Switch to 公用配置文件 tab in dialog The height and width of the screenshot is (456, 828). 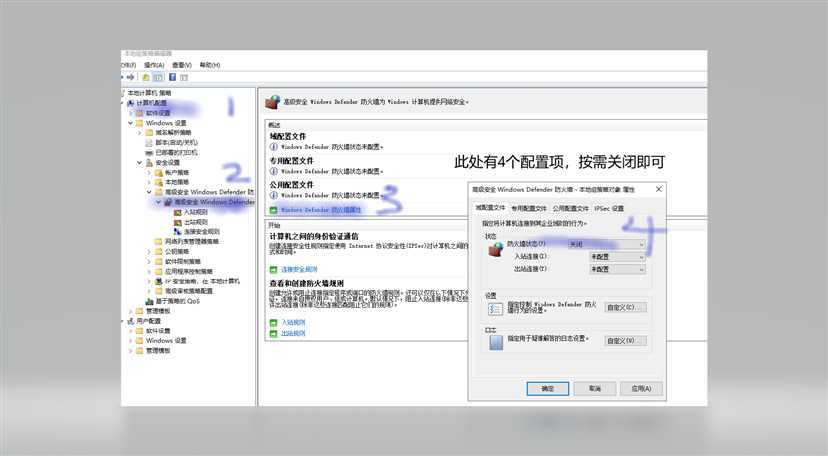pyautogui.click(x=570, y=208)
